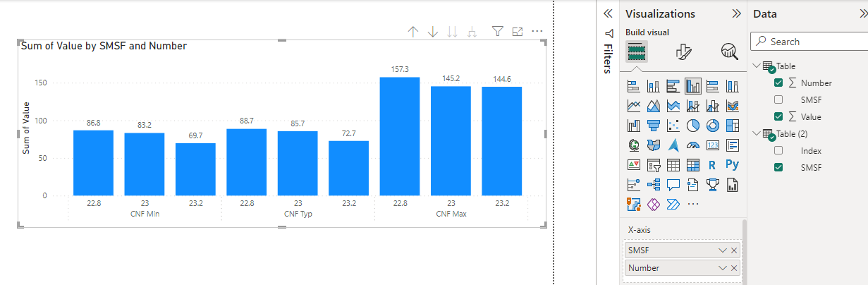Open the SMSF X-axis field dropdown

[x=722, y=250]
